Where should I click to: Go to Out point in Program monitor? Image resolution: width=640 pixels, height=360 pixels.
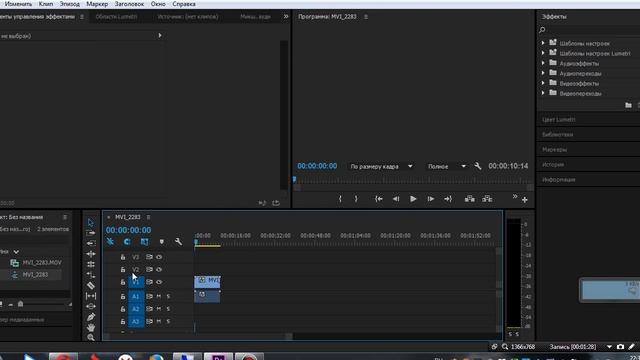click(448, 199)
